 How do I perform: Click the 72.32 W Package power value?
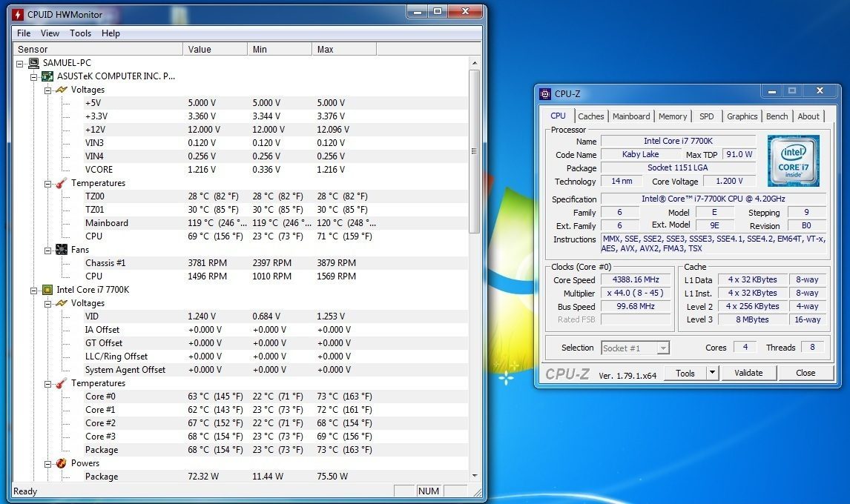coord(203,477)
